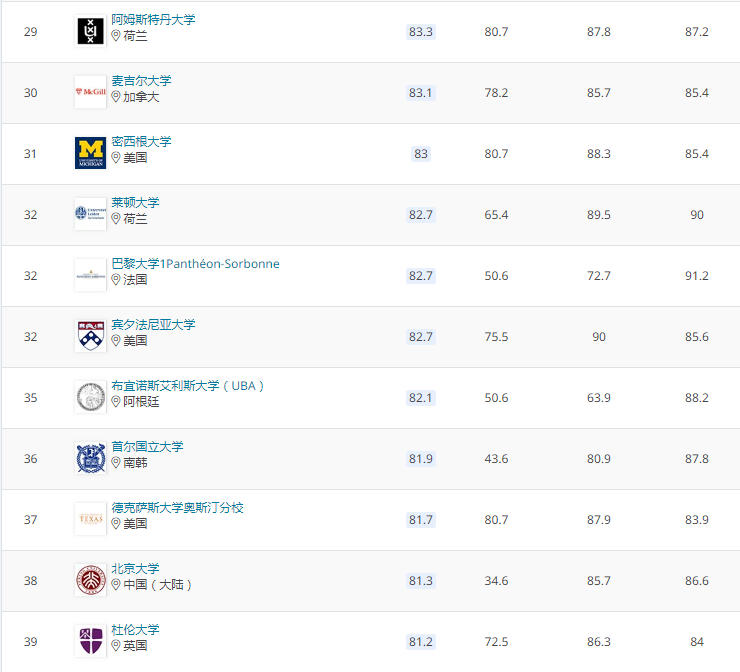Viewport: 740px width, 672px height.
Task: Click the University of Michigan logo
Action: coord(90,153)
